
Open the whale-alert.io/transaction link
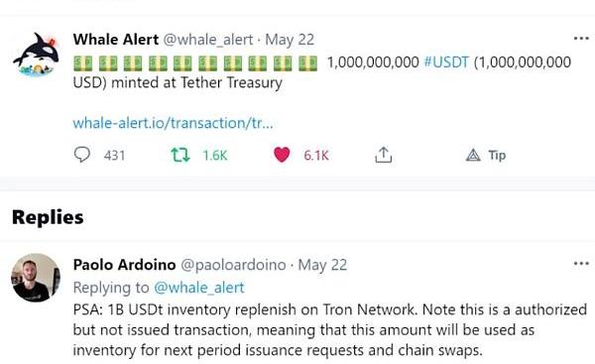click(x=173, y=123)
